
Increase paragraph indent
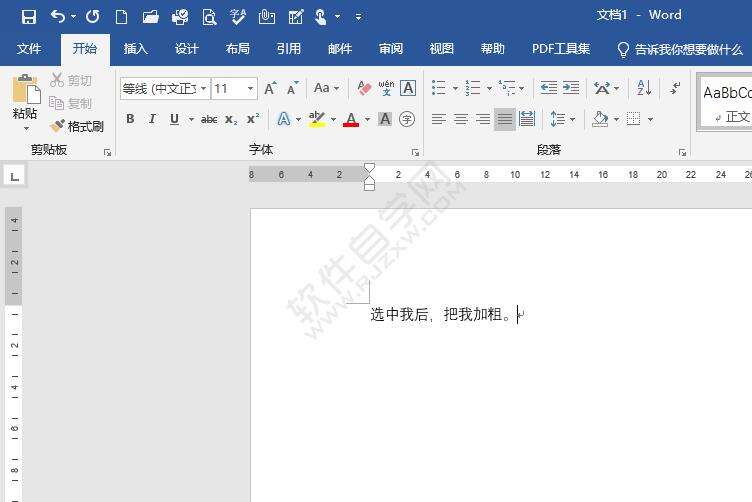(571, 88)
